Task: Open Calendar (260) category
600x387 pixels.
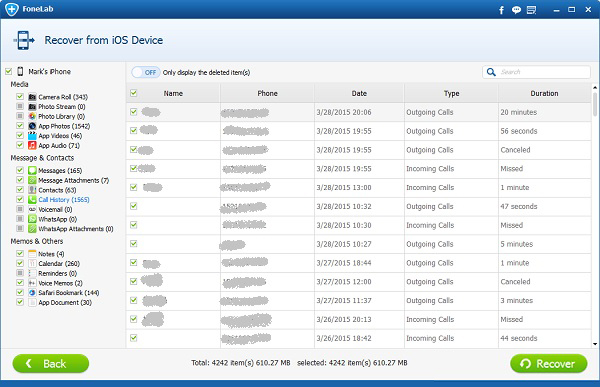Action: 59,263
